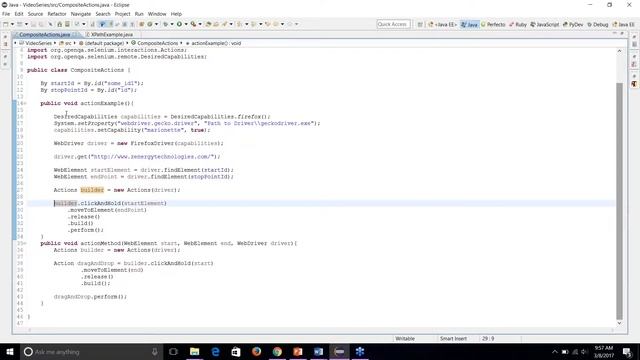This screenshot has width=640, height=360.
Task: Open the File menu
Action: tap(6, 14)
